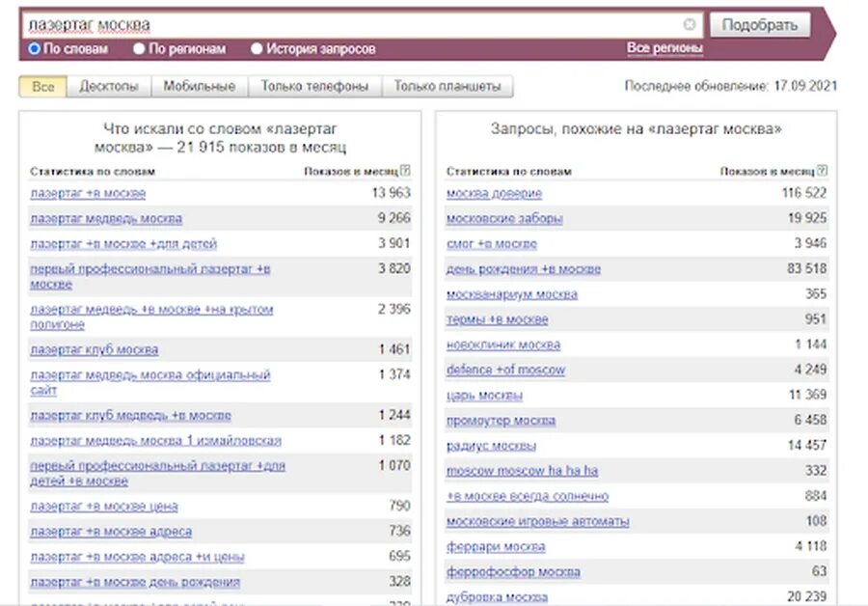
Task: Click left column header Статистика по словам
Action: click(x=93, y=172)
